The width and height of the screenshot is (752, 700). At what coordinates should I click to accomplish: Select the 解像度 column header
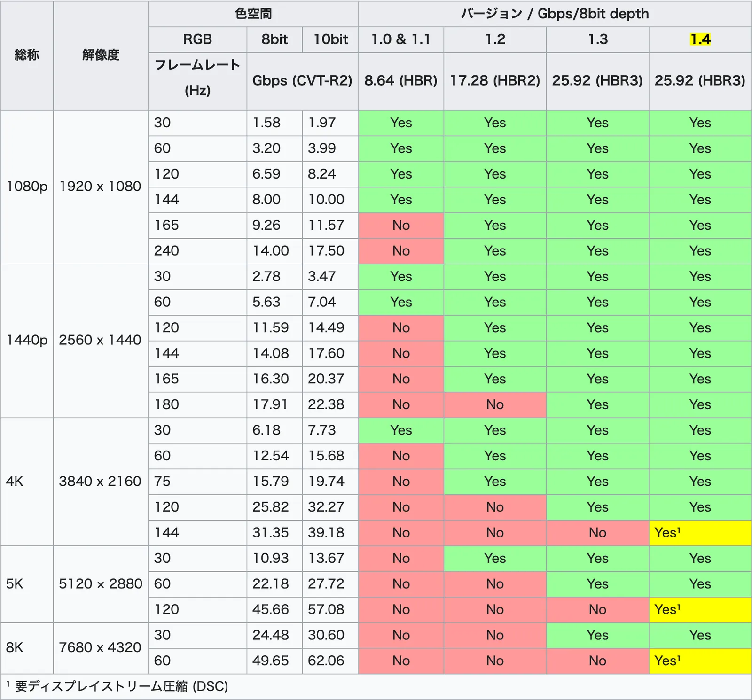[x=101, y=55]
